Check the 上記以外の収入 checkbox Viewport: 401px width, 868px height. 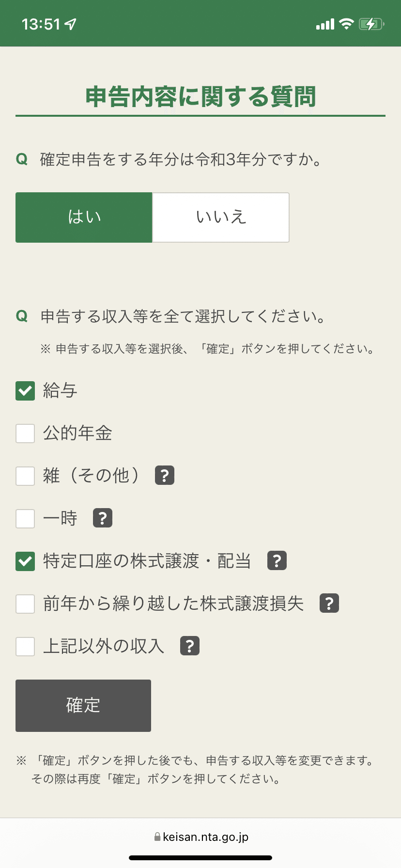pyautogui.click(x=25, y=646)
